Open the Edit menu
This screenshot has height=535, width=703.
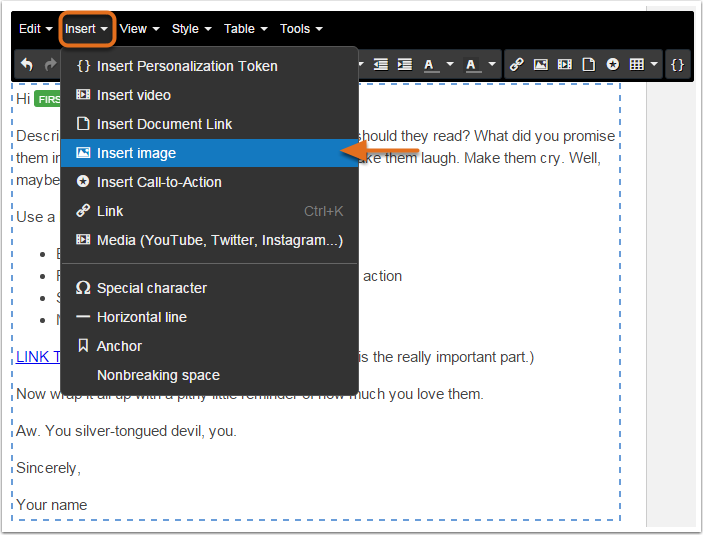[x=35, y=29]
